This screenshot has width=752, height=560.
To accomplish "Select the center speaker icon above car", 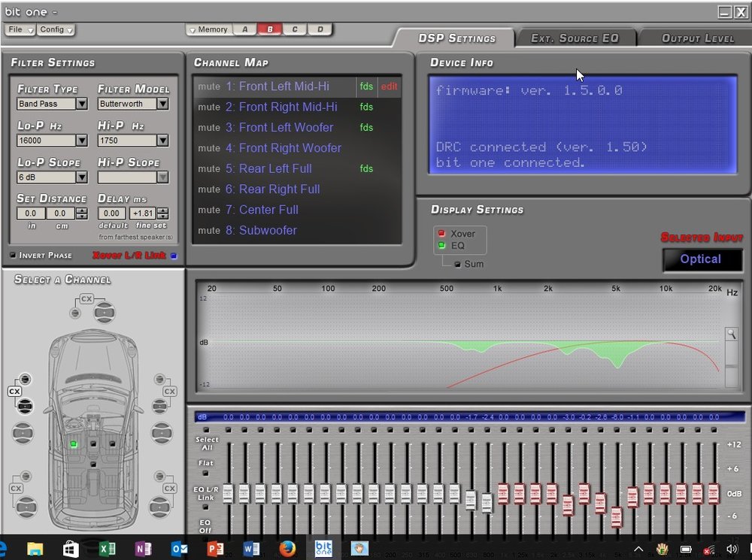I will click(x=104, y=312).
